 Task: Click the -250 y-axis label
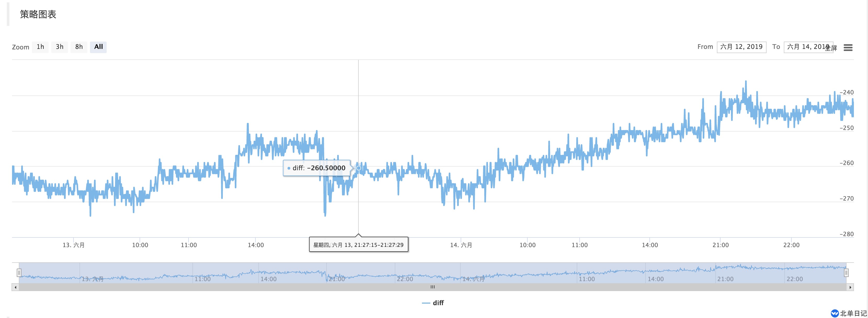pos(847,128)
